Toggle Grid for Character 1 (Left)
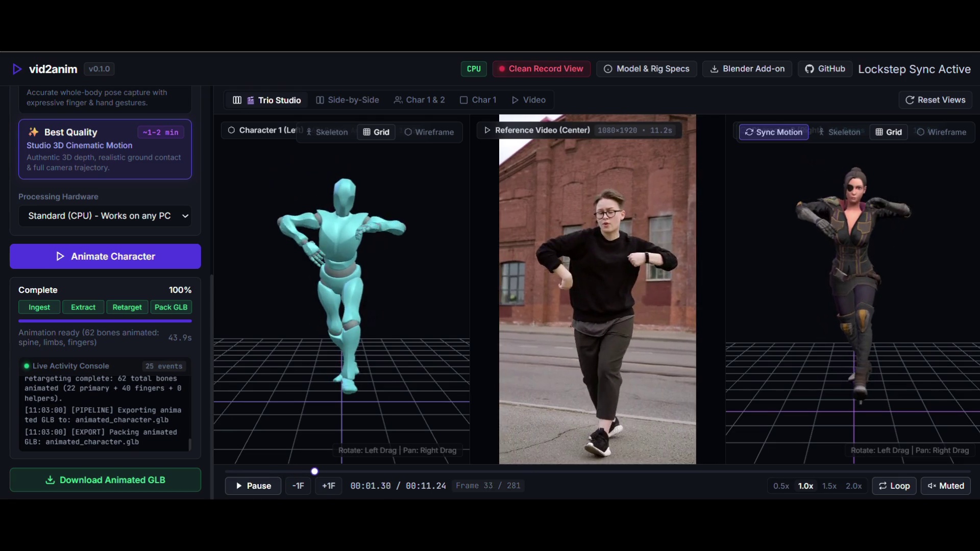This screenshot has width=980, height=551. pyautogui.click(x=376, y=132)
